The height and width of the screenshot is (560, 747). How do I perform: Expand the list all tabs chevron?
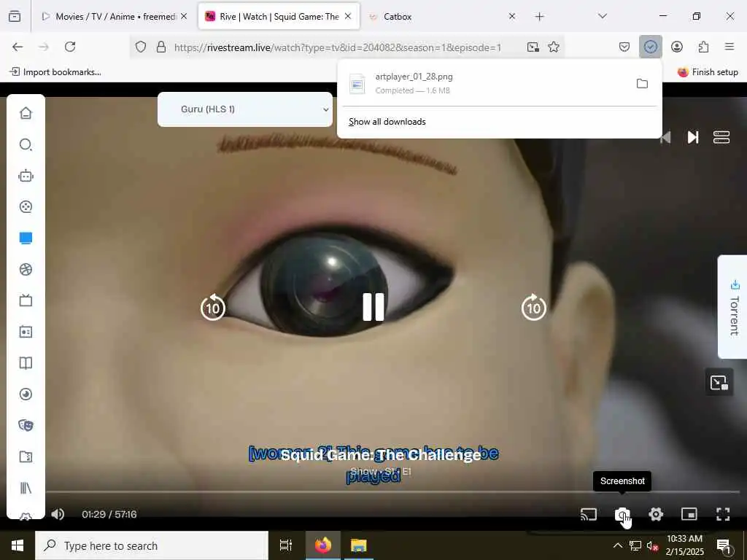[603, 16]
